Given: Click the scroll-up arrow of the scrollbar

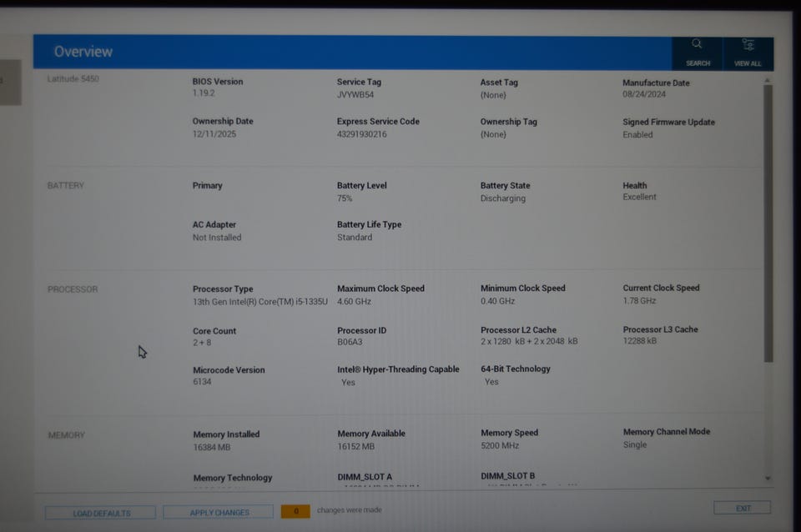Looking at the screenshot, I should [x=767, y=81].
